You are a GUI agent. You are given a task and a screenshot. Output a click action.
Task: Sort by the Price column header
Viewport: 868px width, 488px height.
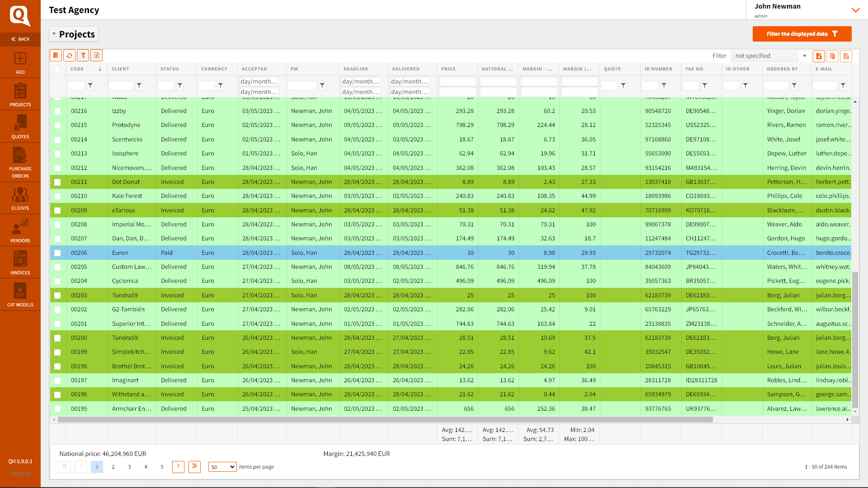448,69
